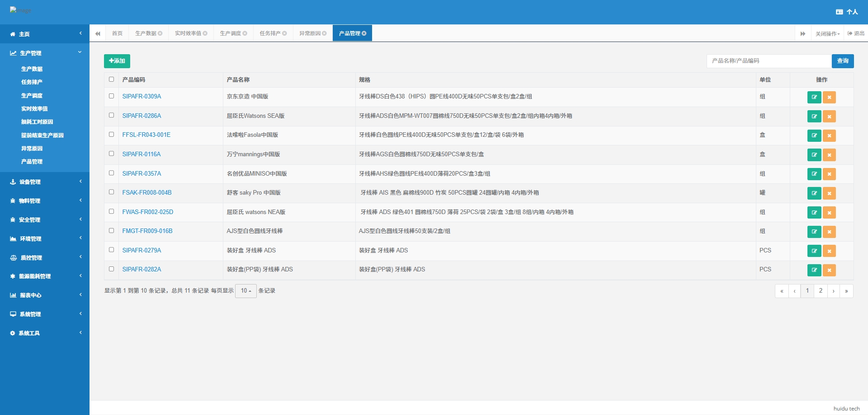This screenshot has width=868, height=415.
Task: Edit the SIPAFR-0309A product row
Action: click(814, 97)
